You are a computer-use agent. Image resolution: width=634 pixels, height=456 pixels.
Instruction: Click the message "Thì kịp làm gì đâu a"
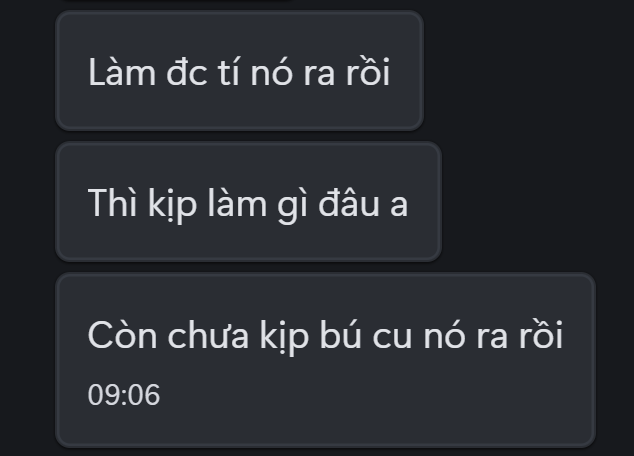(x=248, y=202)
